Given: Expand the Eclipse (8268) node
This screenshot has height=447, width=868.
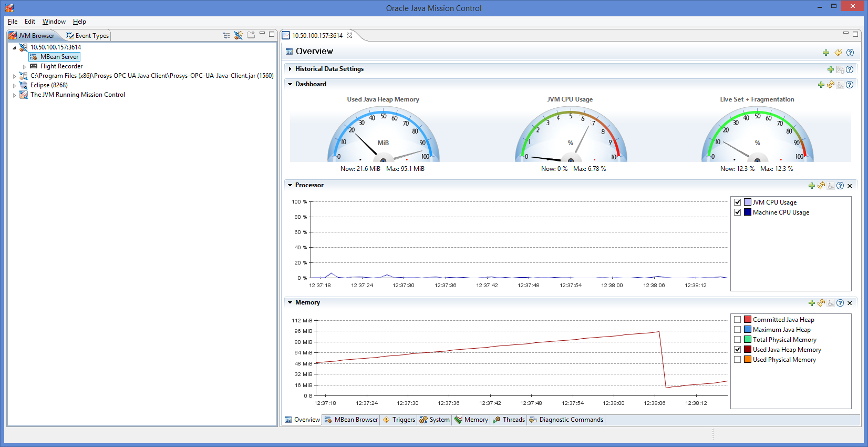Looking at the screenshot, I should pyautogui.click(x=15, y=86).
